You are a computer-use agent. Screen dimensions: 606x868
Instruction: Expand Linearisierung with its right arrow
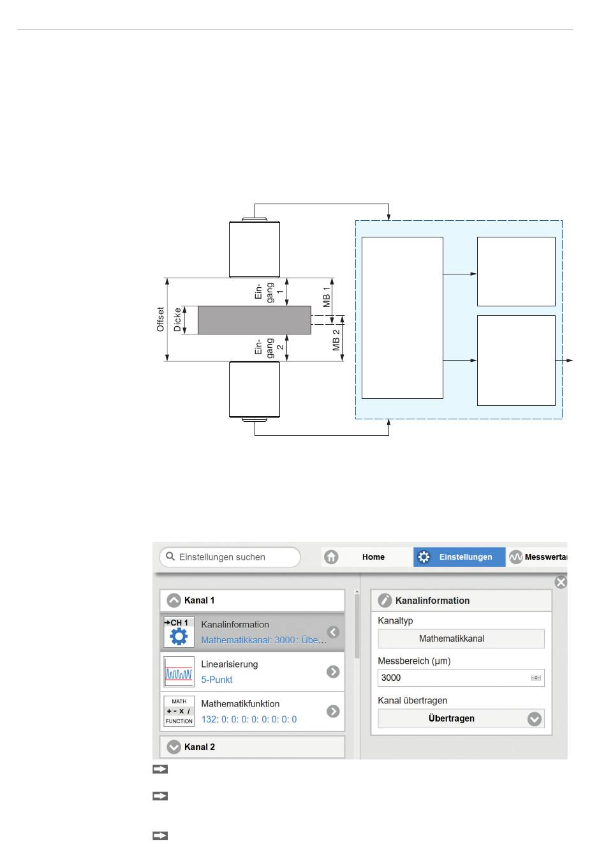point(333,672)
